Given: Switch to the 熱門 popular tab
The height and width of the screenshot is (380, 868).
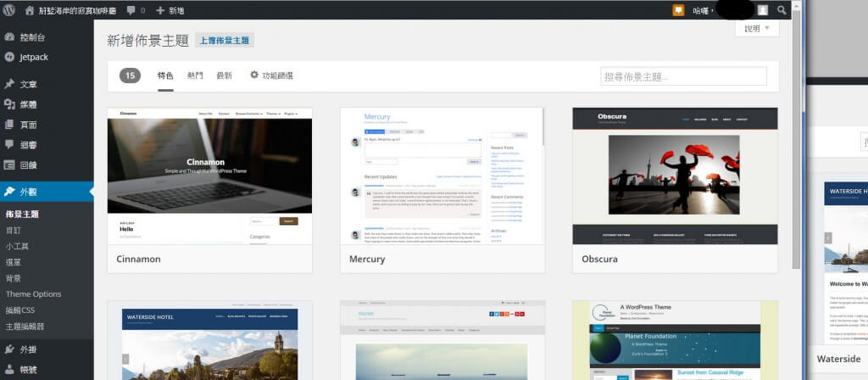Looking at the screenshot, I should [x=195, y=75].
